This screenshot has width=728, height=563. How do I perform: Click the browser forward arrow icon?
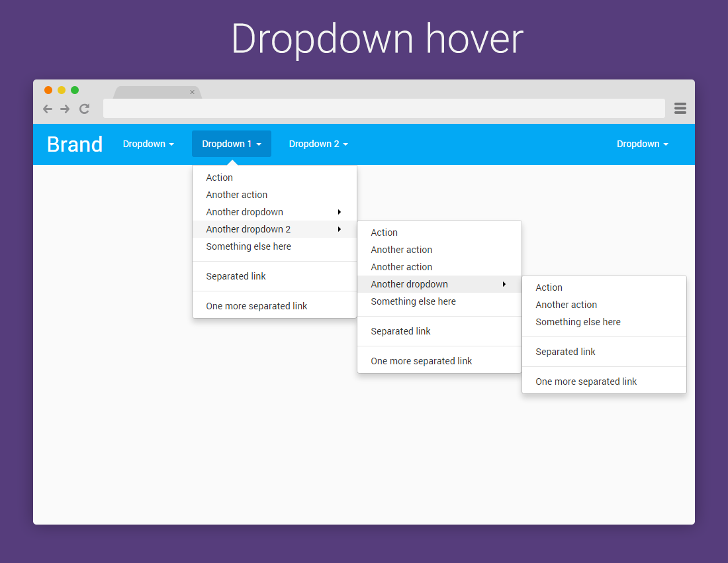(x=66, y=109)
